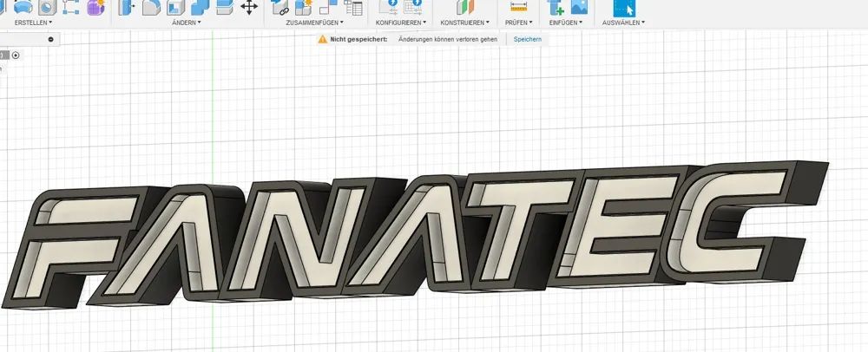Screen dimensions: 868x352
Task: Open the KONSTRUIEREN dropdown menu
Action: [x=465, y=23]
